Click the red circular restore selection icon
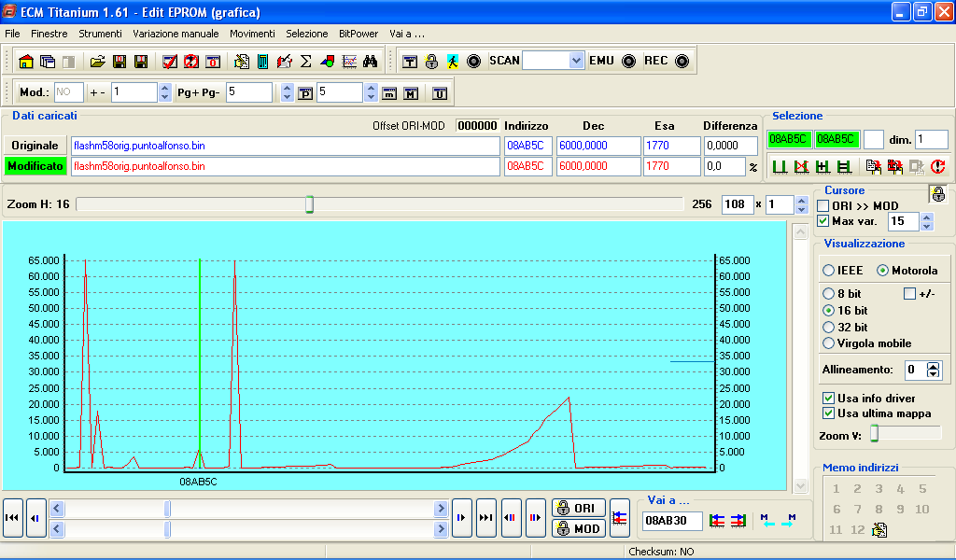Screen dimensions: 956x560 click(x=938, y=167)
